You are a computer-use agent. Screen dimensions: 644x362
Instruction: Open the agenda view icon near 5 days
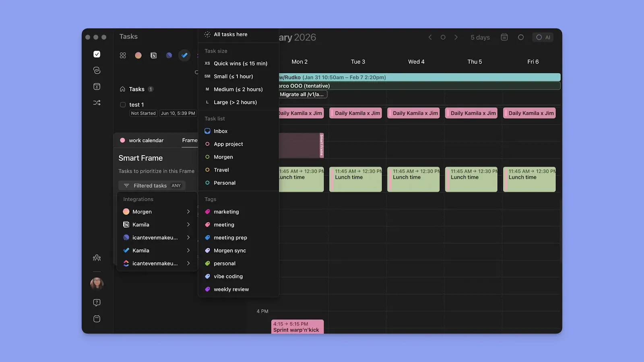click(x=504, y=37)
